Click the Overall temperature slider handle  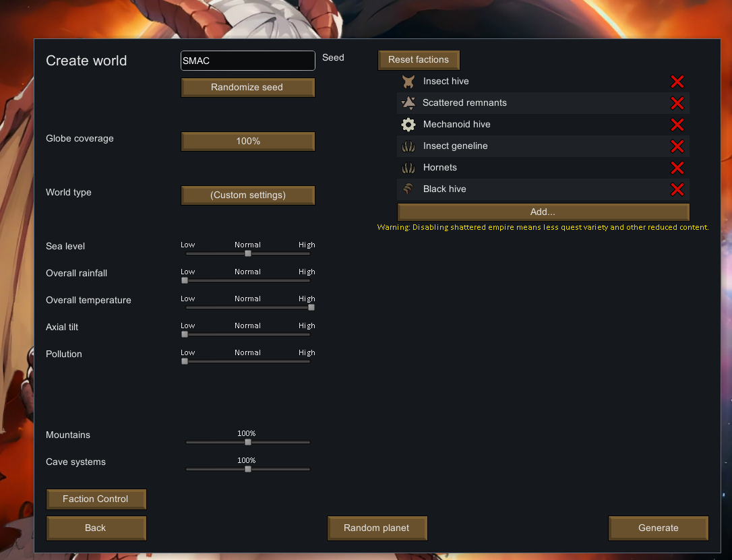(x=311, y=307)
